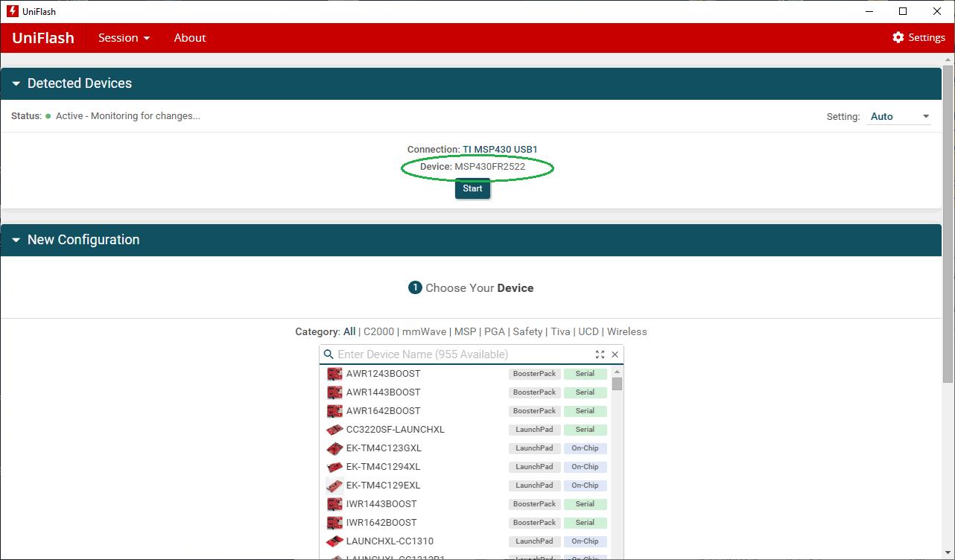Click the status text "Active - Monitoring for changes..."
955x560 pixels.
coord(128,116)
